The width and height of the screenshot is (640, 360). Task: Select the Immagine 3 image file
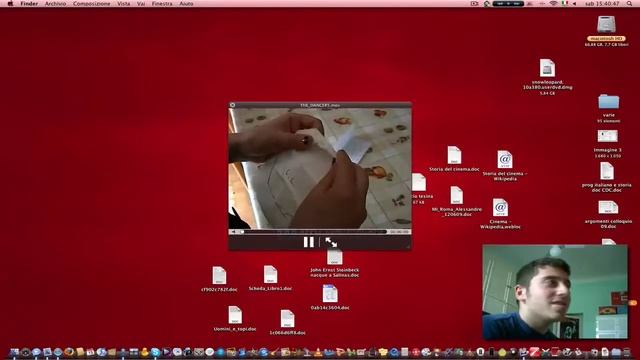[x=608, y=136]
